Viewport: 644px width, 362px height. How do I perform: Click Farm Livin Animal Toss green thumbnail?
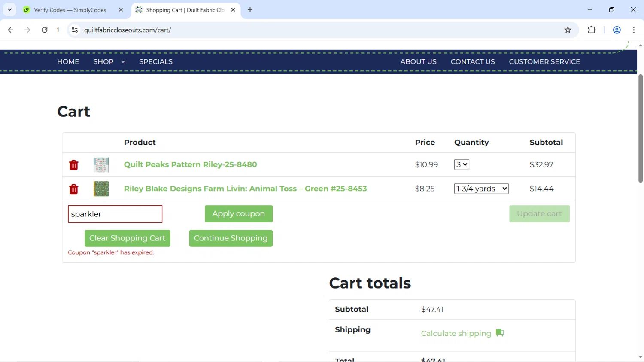tap(101, 189)
